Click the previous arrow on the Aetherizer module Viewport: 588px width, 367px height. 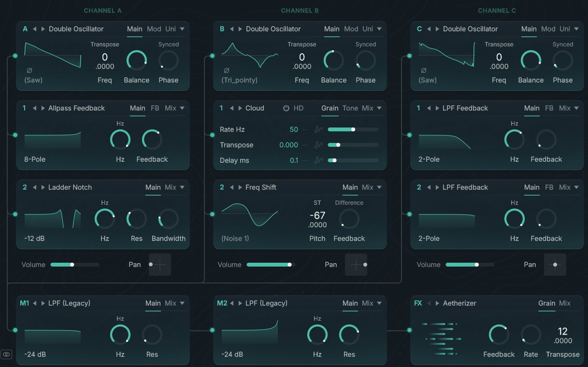pyautogui.click(x=430, y=303)
